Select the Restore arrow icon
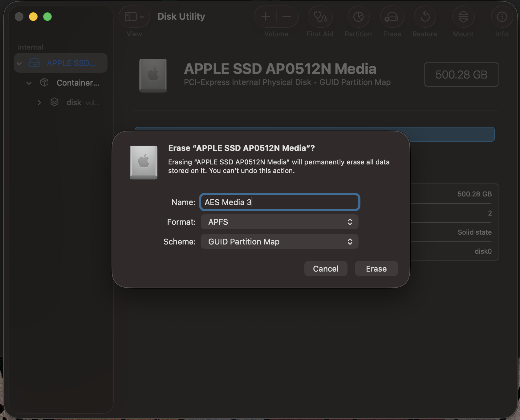 [x=425, y=17]
